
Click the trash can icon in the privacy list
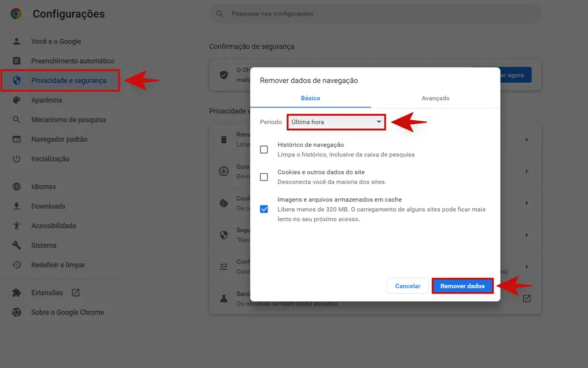click(224, 140)
